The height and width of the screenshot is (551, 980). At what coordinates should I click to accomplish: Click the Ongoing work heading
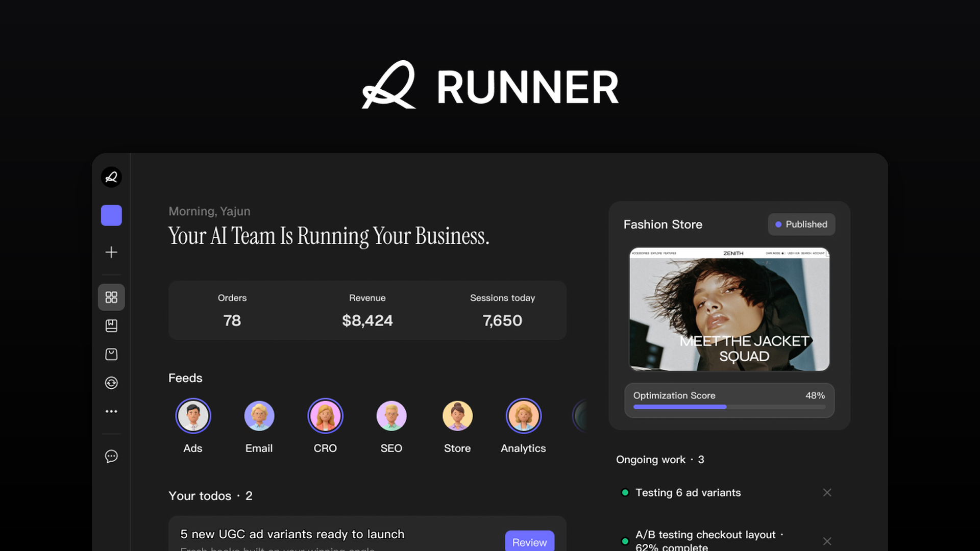pos(660,460)
